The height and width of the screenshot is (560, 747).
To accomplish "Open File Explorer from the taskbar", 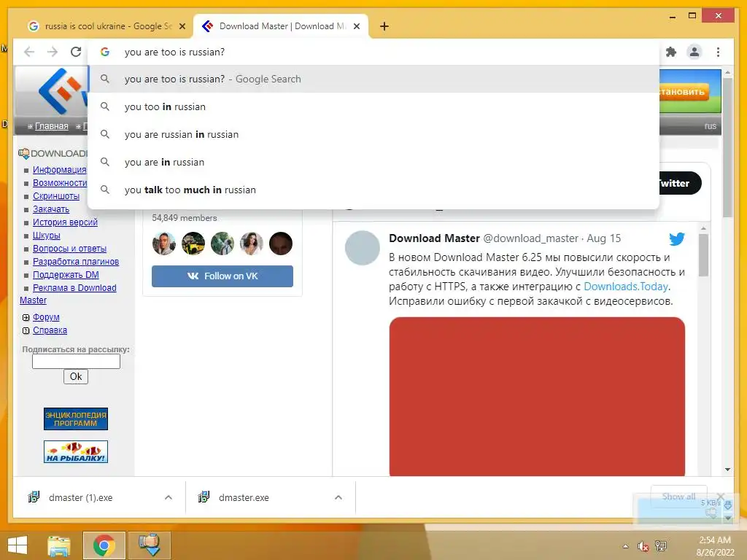I will point(59,545).
